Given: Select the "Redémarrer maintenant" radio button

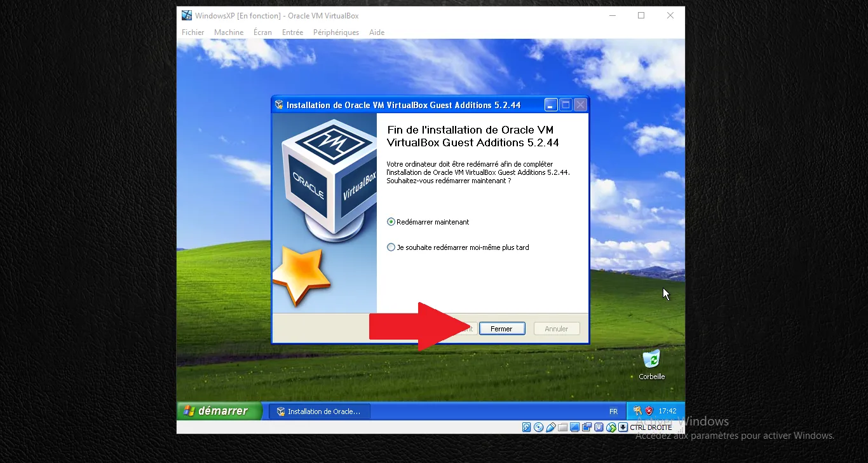Looking at the screenshot, I should [391, 222].
